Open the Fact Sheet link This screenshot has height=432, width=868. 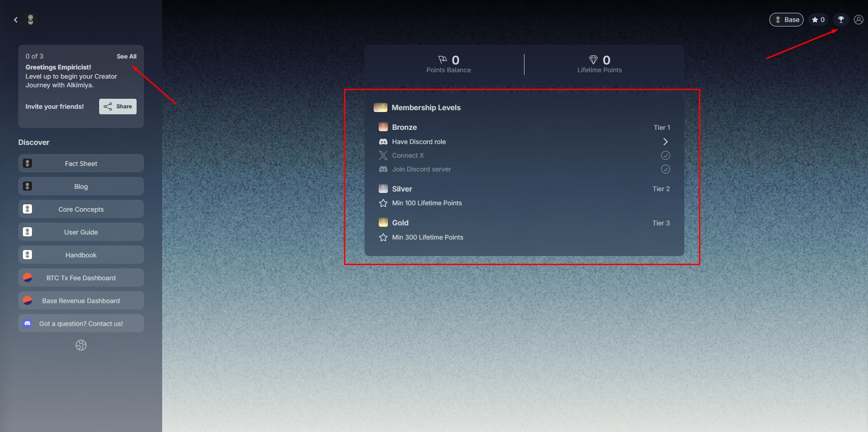pos(81,164)
